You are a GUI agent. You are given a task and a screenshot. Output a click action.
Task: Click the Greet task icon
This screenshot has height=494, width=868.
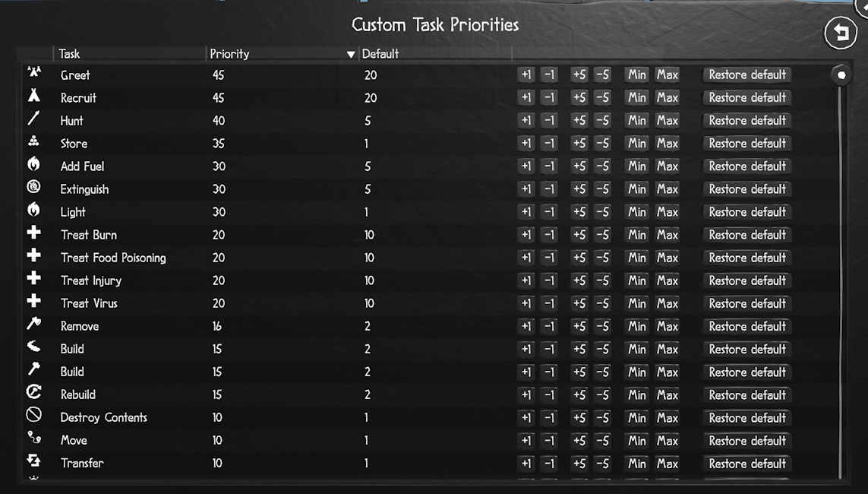click(x=33, y=73)
